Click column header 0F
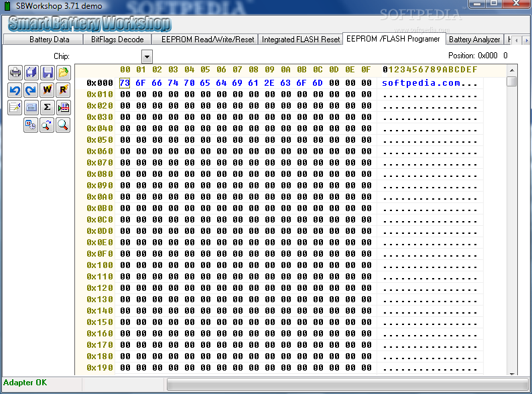Image resolution: width=532 pixels, height=394 pixels. [366, 70]
